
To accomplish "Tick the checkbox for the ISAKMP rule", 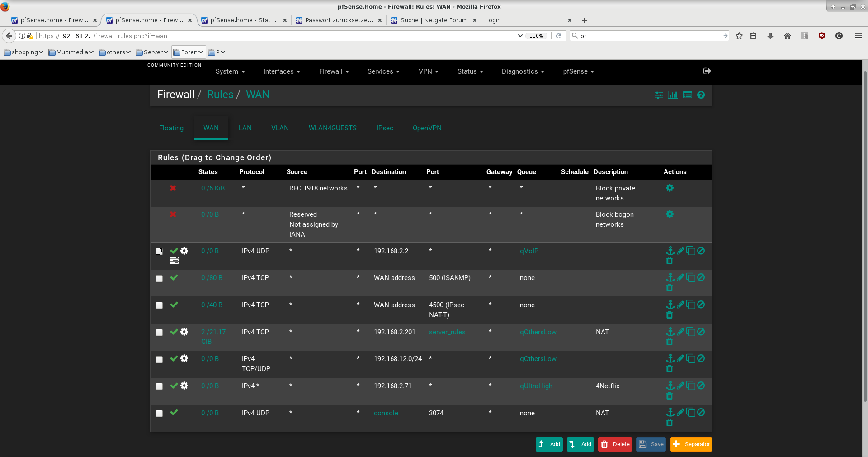I will 159,279.
